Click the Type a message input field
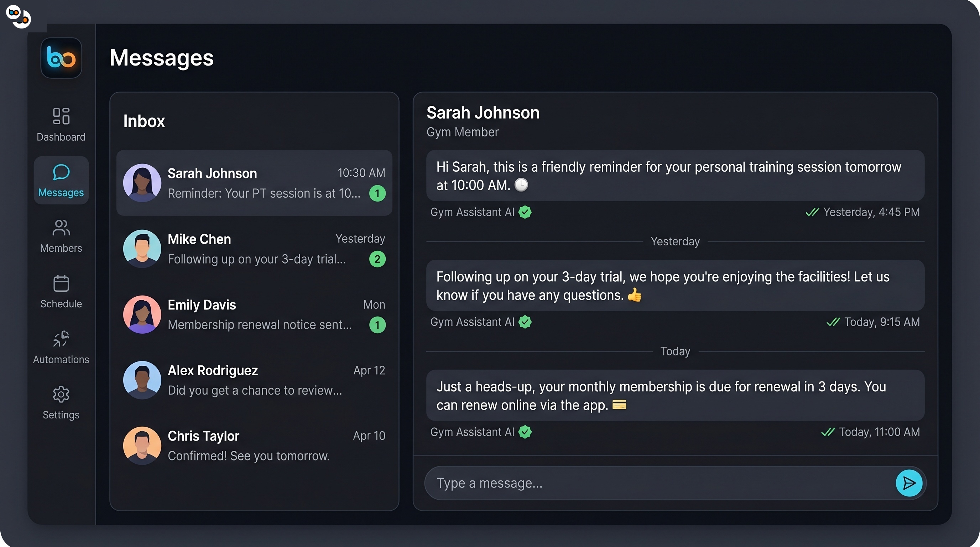This screenshot has height=547, width=980. tap(647, 483)
